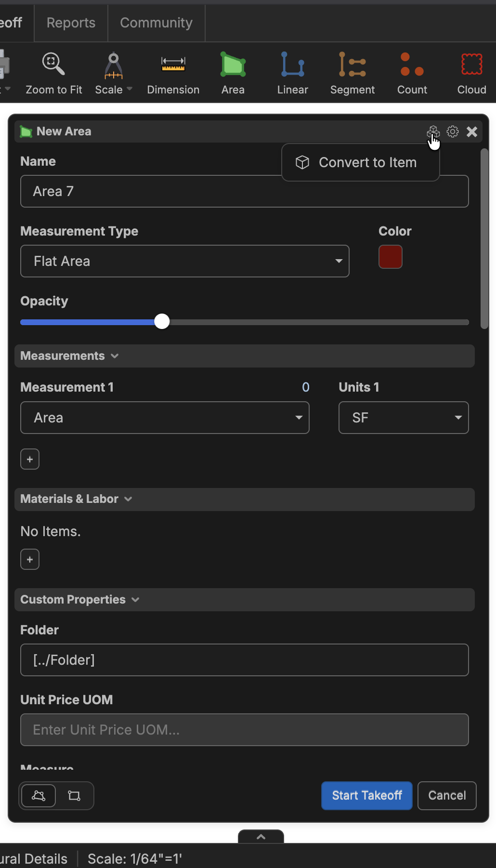Add another measurement with the plus button
The width and height of the screenshot is (496, 868).
30,459
